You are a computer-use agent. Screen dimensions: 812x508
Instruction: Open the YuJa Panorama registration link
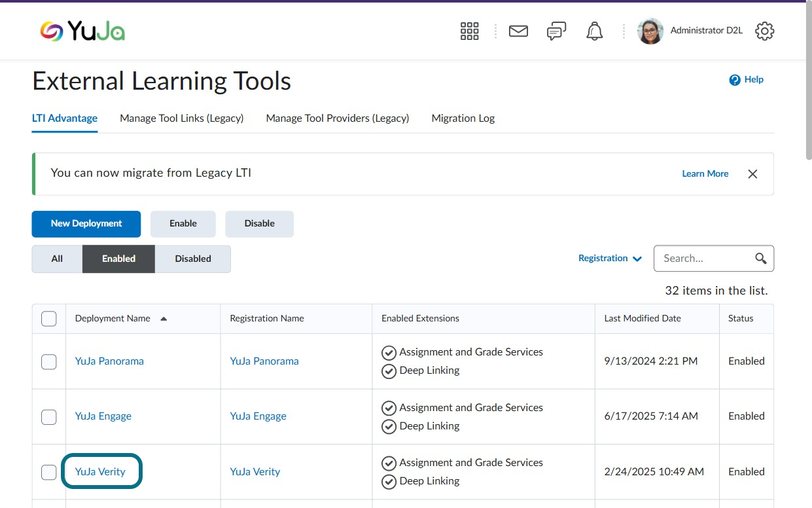[x=264, y=361]
